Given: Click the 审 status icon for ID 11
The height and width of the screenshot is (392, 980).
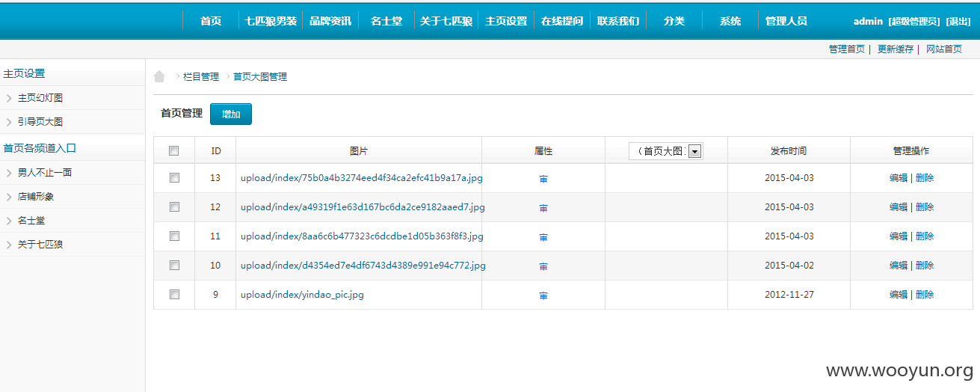Looking at the screenshot, I should click(x=543, y=237).
